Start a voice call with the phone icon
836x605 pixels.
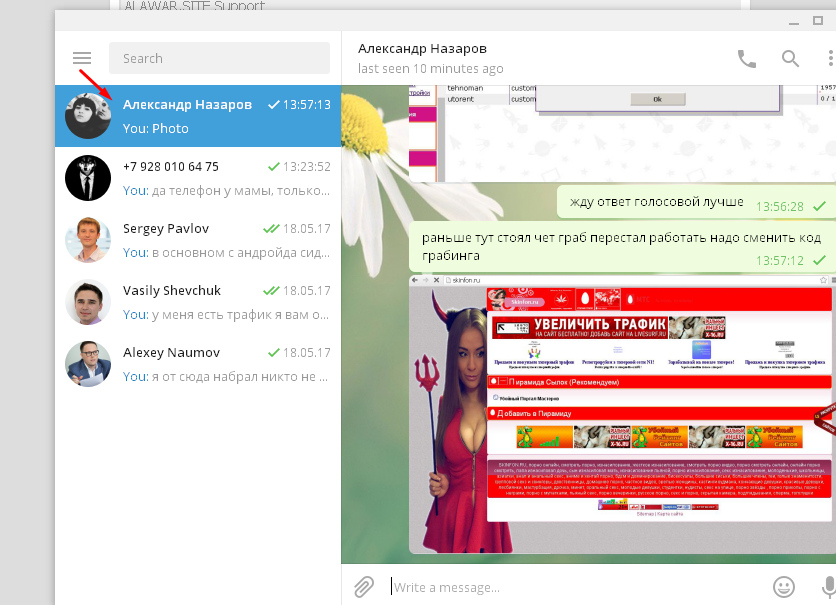click(x=746, y=58)
